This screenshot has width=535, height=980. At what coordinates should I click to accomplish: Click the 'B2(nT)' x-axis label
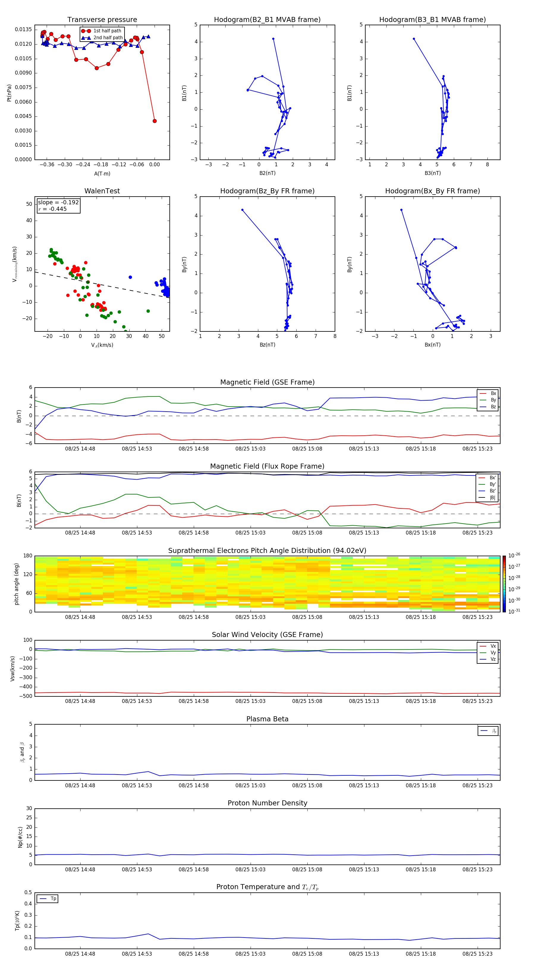(267, 173)
